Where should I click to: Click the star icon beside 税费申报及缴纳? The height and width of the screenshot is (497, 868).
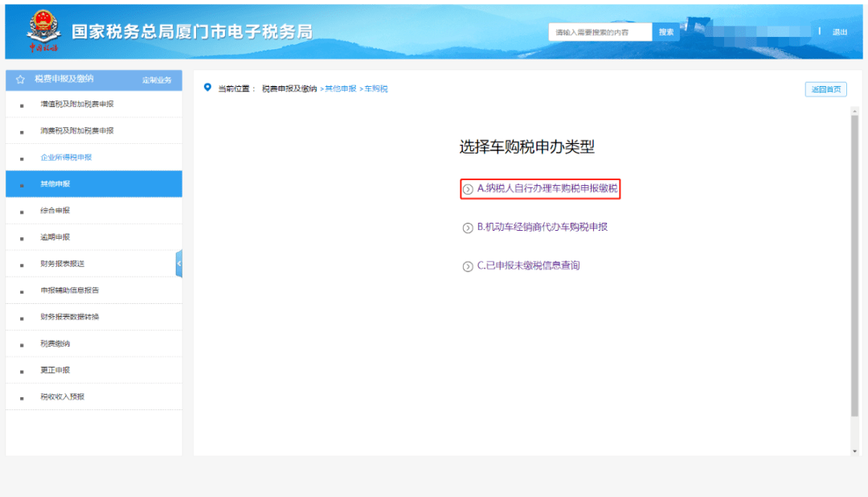[20, 80]
